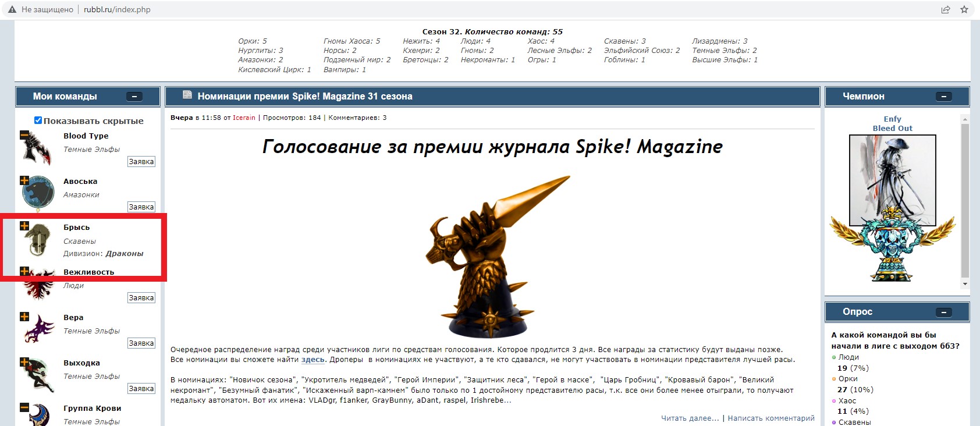Click the champion panel scrollbar up arrow
The width and height of the screenshot is (980, 426).
pos(965,119)
